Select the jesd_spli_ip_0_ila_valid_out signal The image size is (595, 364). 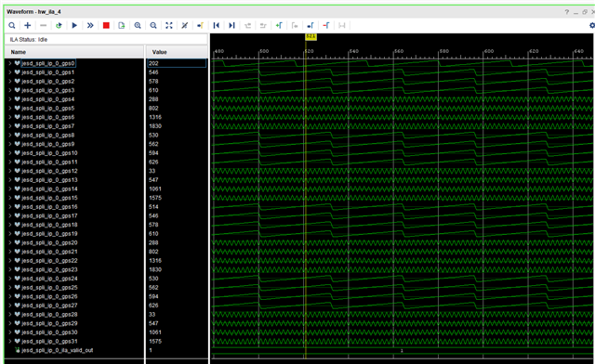58,350
